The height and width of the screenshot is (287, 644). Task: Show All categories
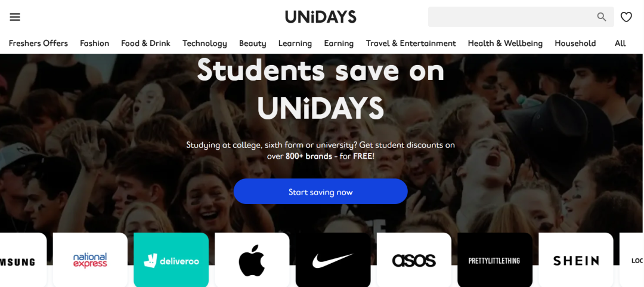tap(620, 43)
